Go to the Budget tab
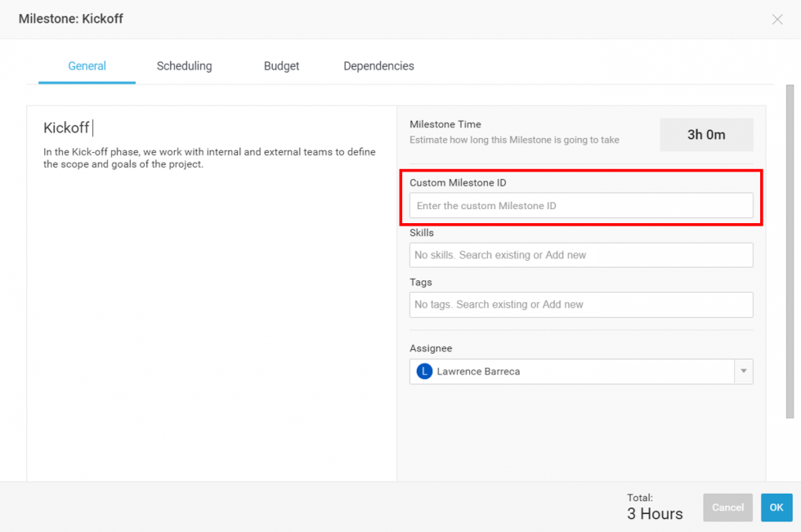801x532 pixels. pyautogui.click(x=281, y=66)
